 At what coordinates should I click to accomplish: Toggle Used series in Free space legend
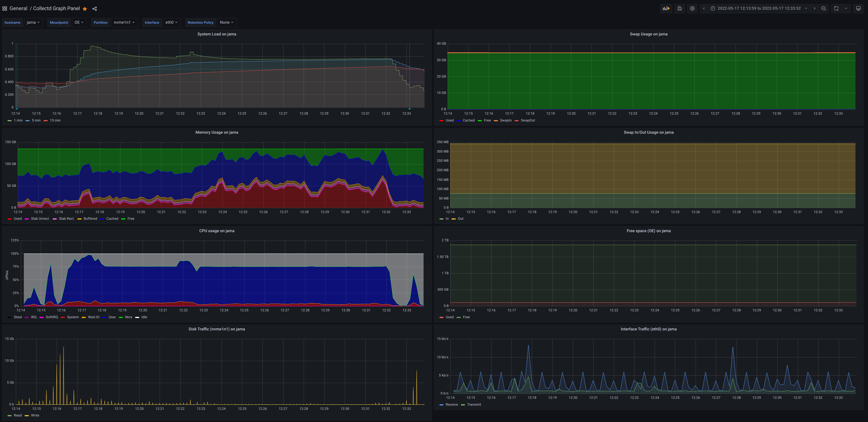coord(449,317)
